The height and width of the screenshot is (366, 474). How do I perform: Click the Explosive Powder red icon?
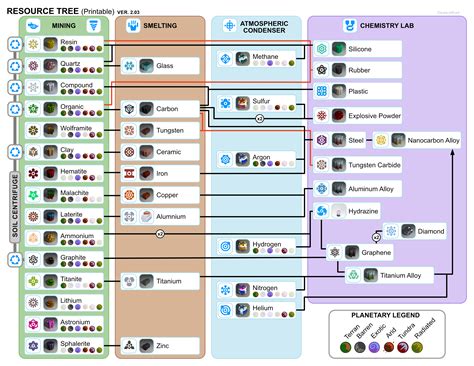pyautogui.click(x=339, y=116)
